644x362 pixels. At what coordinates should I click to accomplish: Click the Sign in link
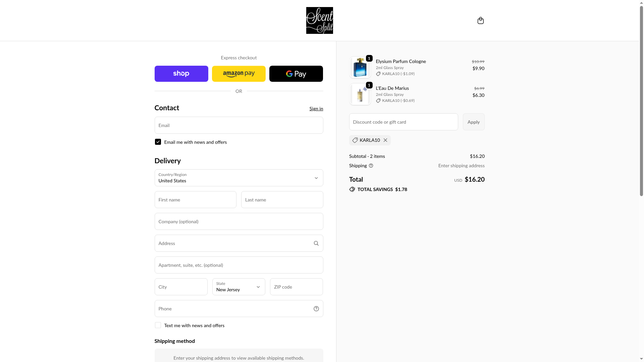point(316,109)
